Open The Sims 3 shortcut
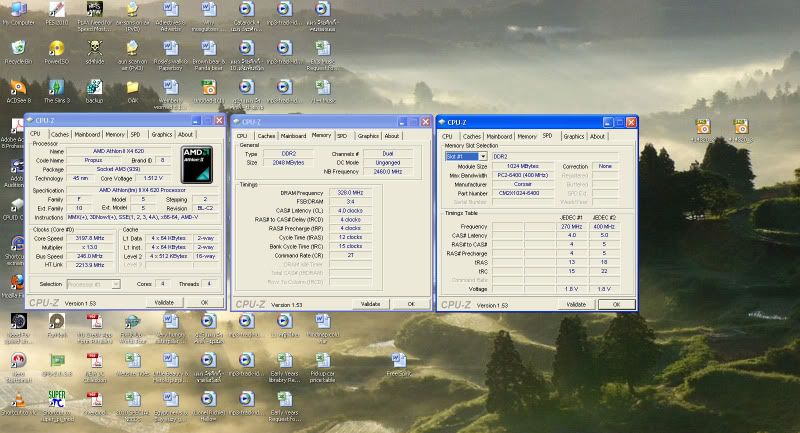 55,88
